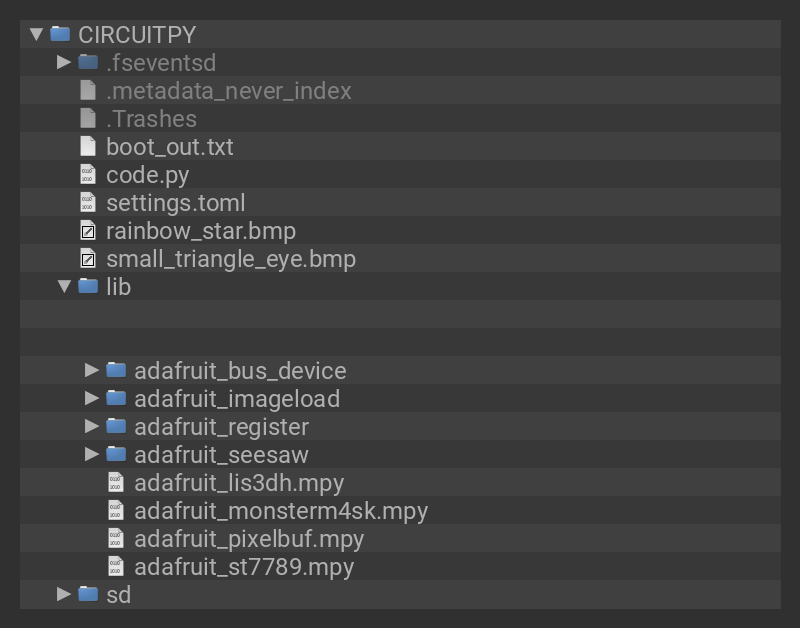Collapse the CIRCUITPY root folder
This screenshot has width=800, height=628.
pyautogui.click(x=36, y=34)
